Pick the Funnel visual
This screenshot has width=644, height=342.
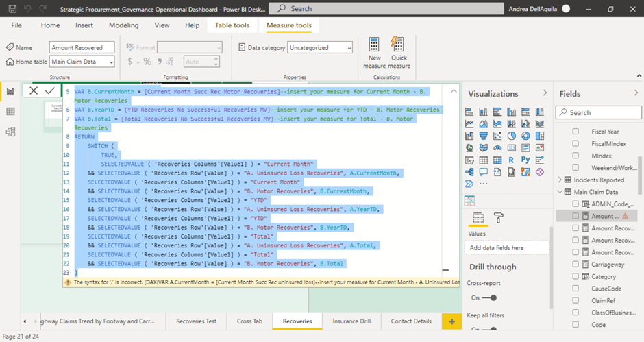click(x=484, y=136)
